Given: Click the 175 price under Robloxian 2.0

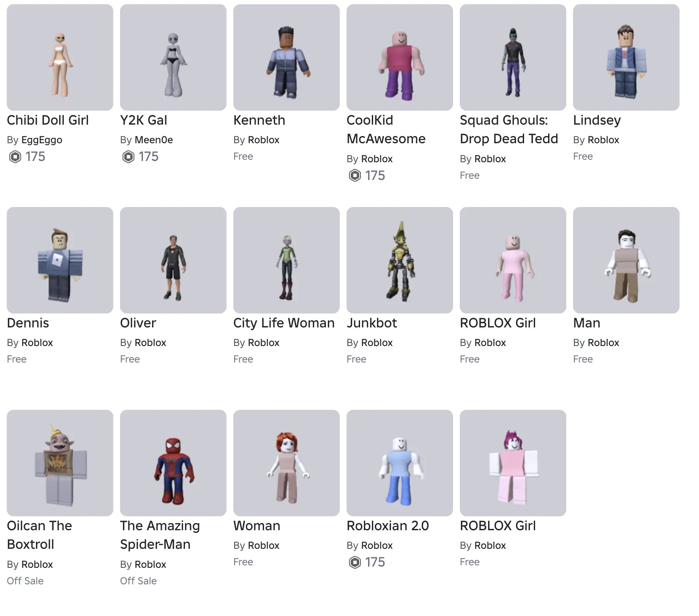Looking at the screenshot, I should pos(375,562).
